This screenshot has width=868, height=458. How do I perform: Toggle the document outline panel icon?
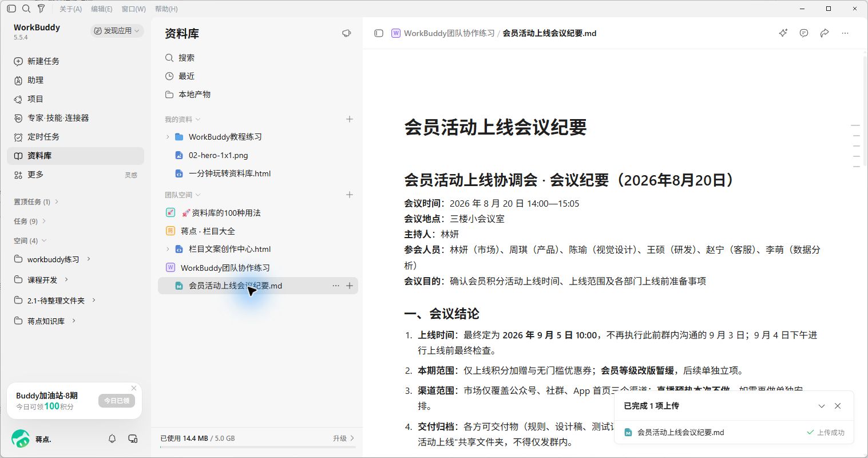point(379,33)
